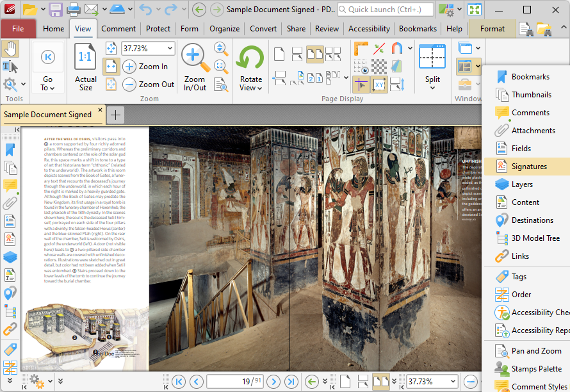Choose Layers from the panes menu

(x=527, y=184)
